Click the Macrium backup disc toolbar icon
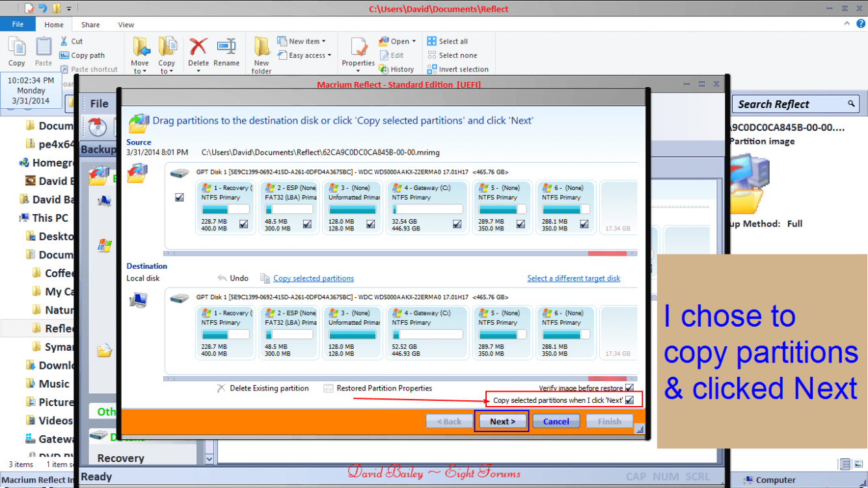The height and width of the screenshot is (488, 868). [97, 126]
